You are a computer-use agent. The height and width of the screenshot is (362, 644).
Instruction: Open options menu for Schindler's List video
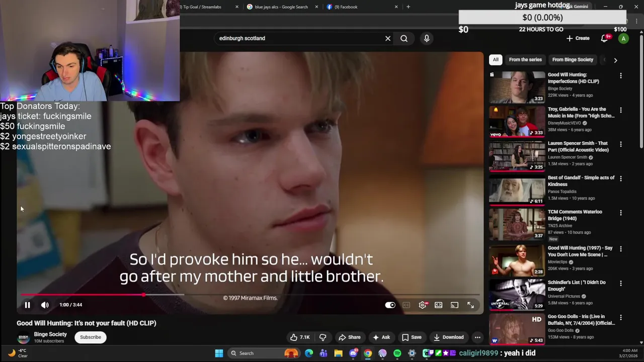point(621,283)
